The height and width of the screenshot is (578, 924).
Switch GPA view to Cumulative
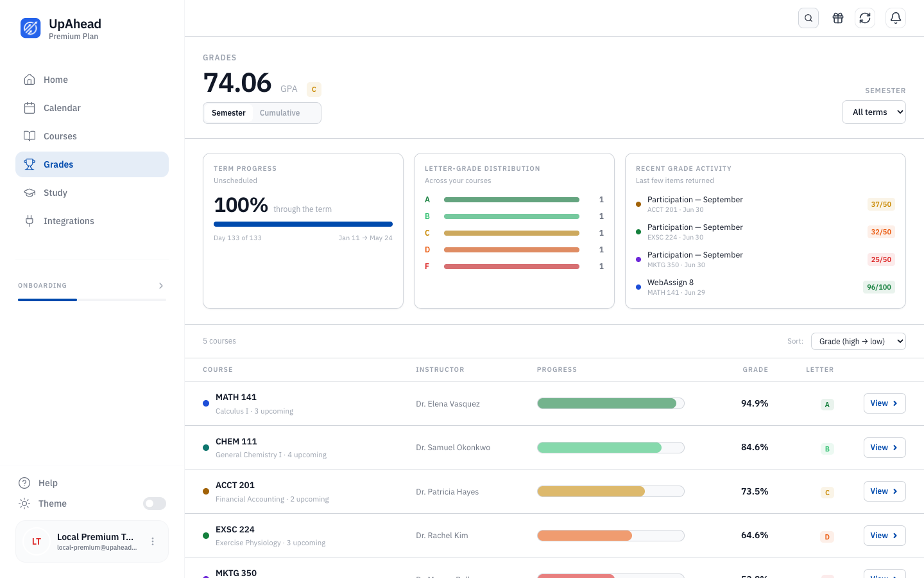tap(280, 113)
